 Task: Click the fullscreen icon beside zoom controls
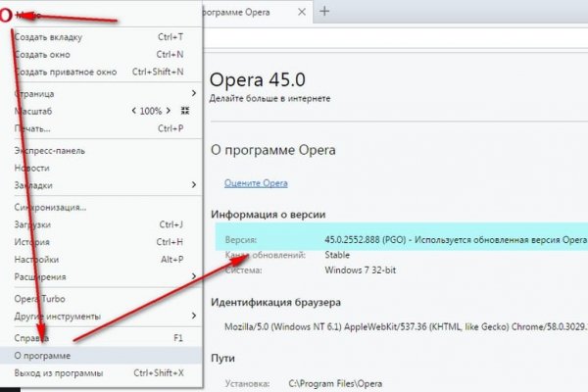coord(184,111)
